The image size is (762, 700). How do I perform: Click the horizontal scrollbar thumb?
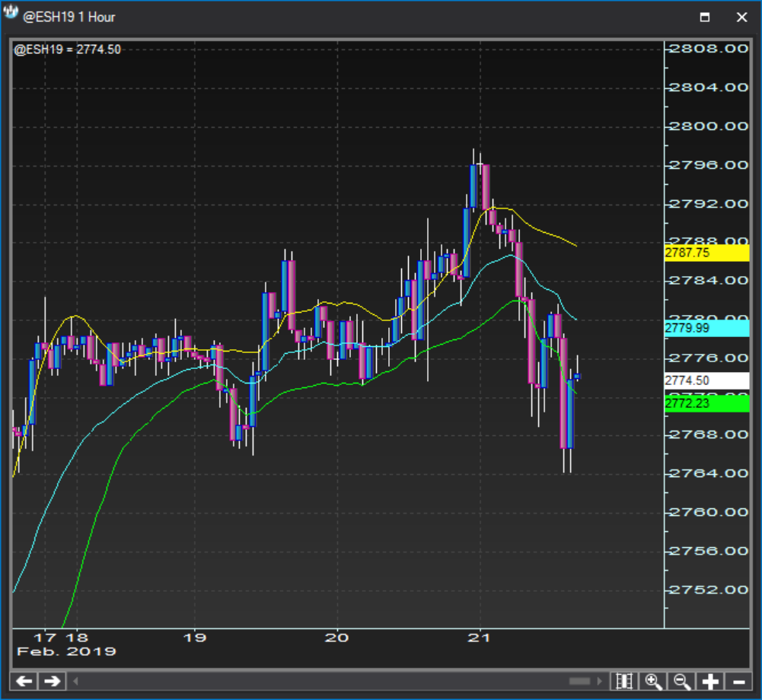(580, 681)
